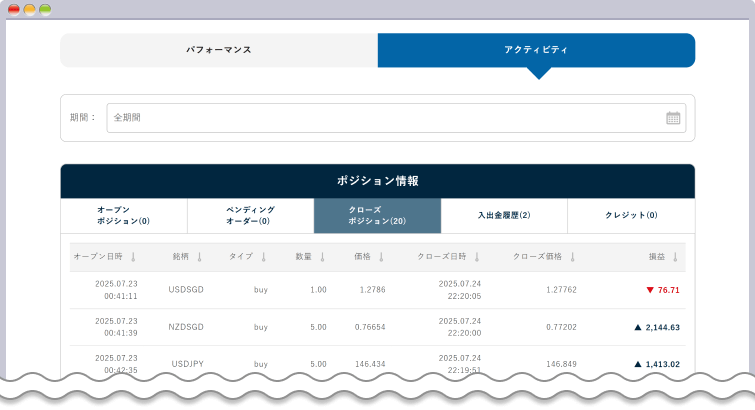Click the red down triangle beside 76.71

[x=650, y=290]
